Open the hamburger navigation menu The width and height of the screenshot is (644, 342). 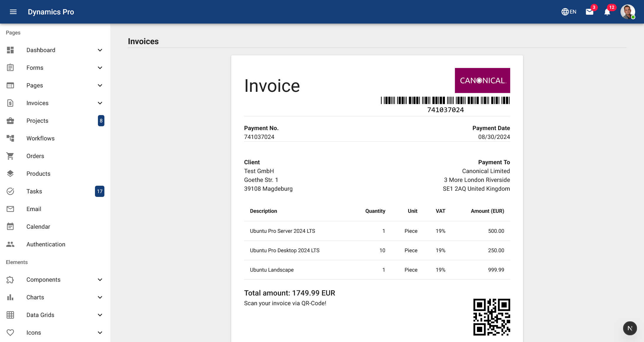pos(13,12)
